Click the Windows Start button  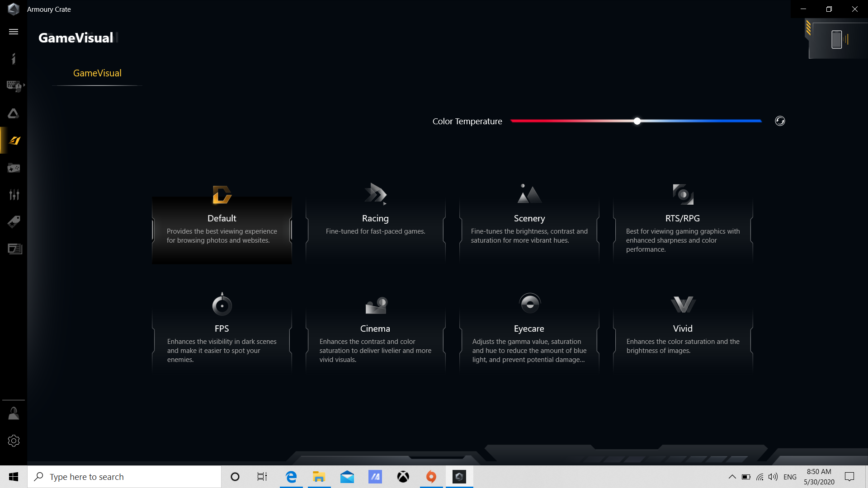[x=14, y=477]
